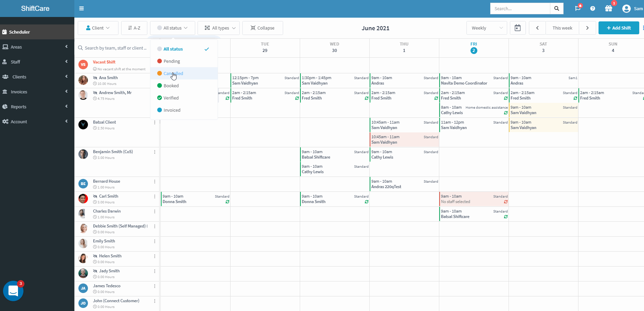Select the Verified status option
Image resolution: width=644 pixels, height=311 pixels.
coord(184,98)
